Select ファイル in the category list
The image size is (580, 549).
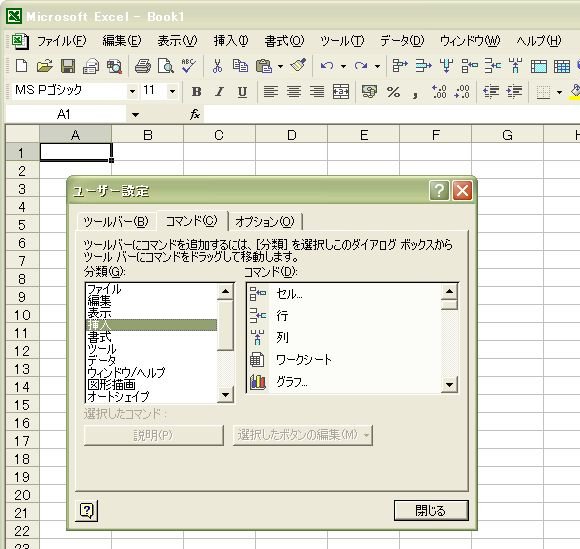(x=151, y=289)
